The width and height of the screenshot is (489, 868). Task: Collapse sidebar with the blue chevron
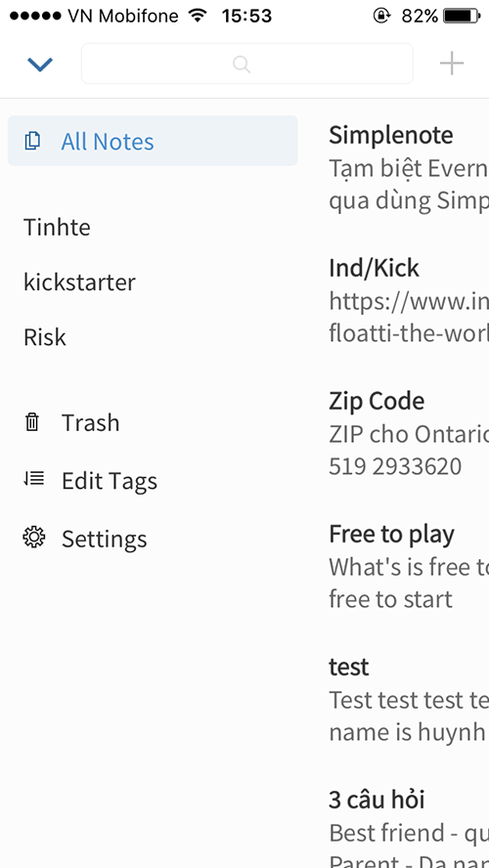point(40,65)
